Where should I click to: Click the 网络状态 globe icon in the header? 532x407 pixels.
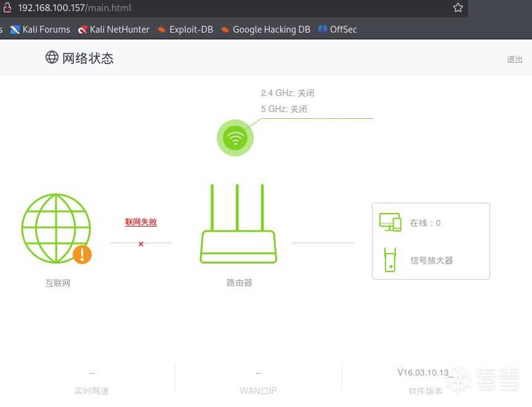[x=52, y=57]
